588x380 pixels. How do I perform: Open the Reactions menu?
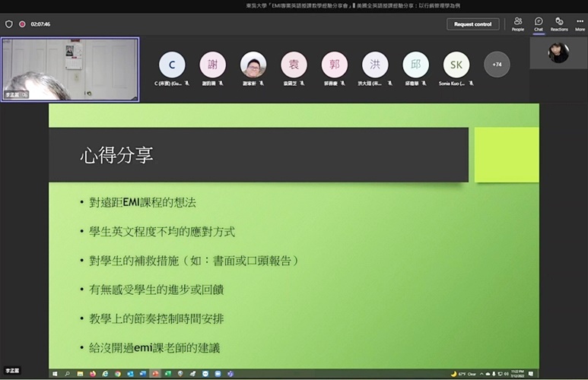559,24
